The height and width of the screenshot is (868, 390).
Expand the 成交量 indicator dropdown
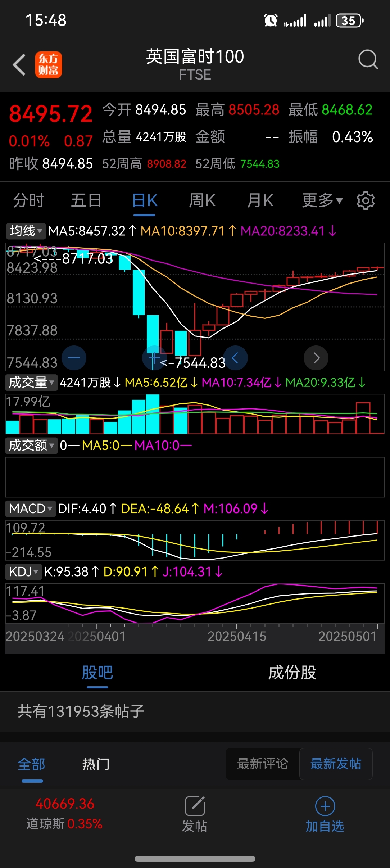point(31,382)
